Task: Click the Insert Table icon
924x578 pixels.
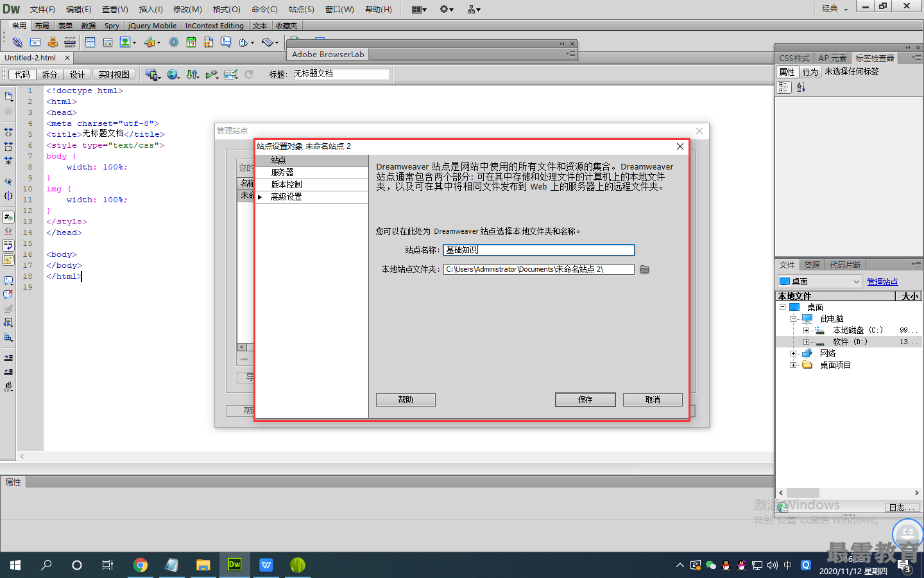Action: (90, 42)
